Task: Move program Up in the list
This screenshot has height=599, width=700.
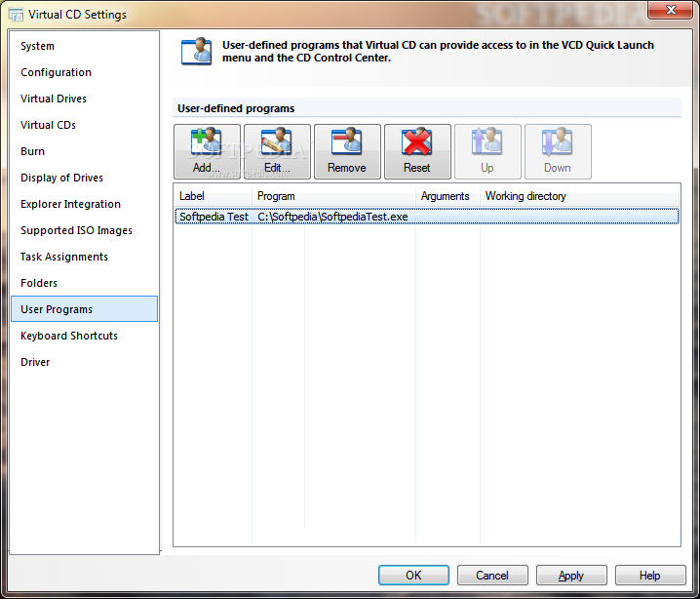Action: [487, 152]
